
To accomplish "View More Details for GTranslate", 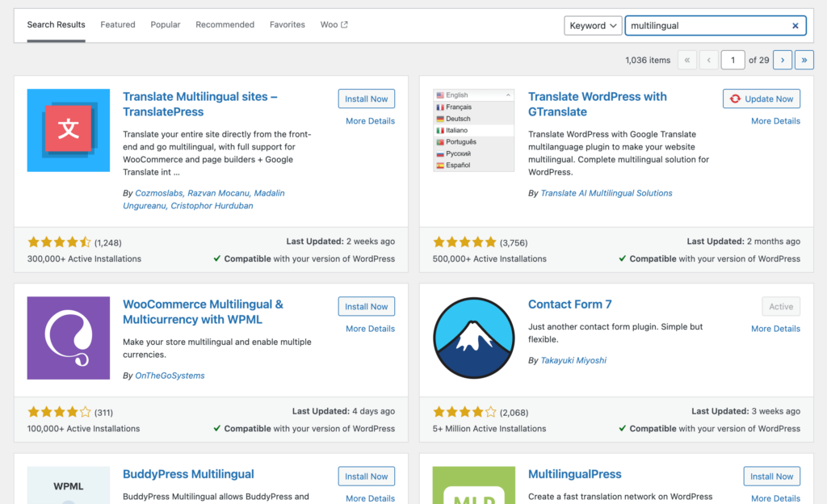I will tap(776, 121).
